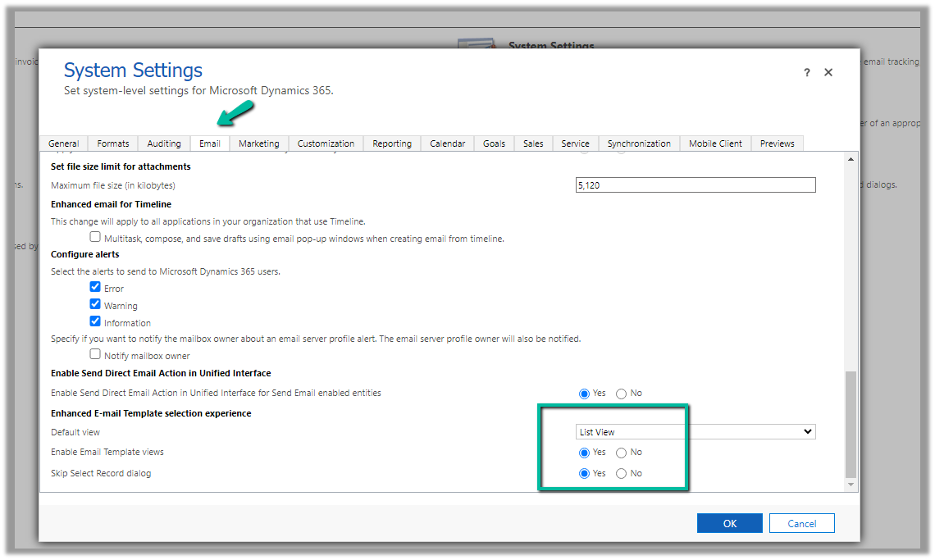Open the Default view dropdown
Viewport: 935px width, 560px height.
tap(696, 432)
